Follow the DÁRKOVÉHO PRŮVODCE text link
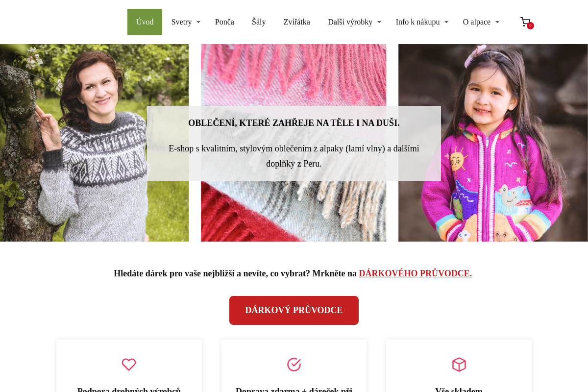The width and height of the screenshot is (588, 392). (416, 273)
